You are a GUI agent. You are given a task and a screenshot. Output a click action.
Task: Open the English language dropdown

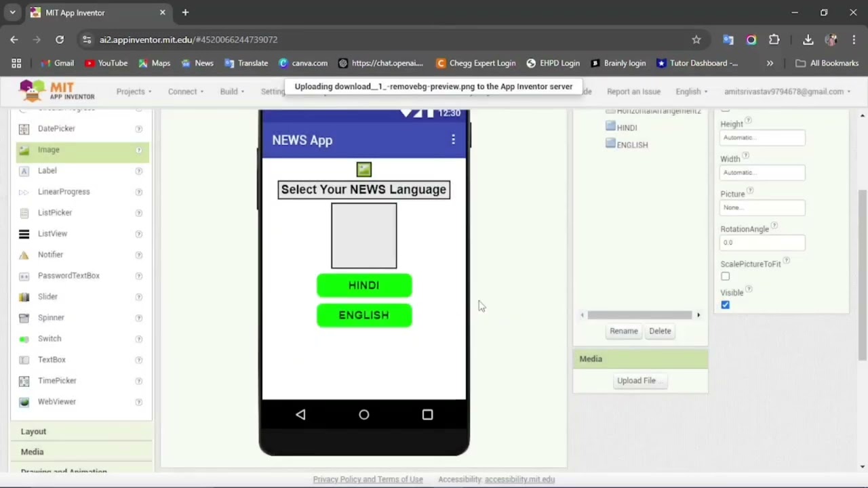[691, 91]
